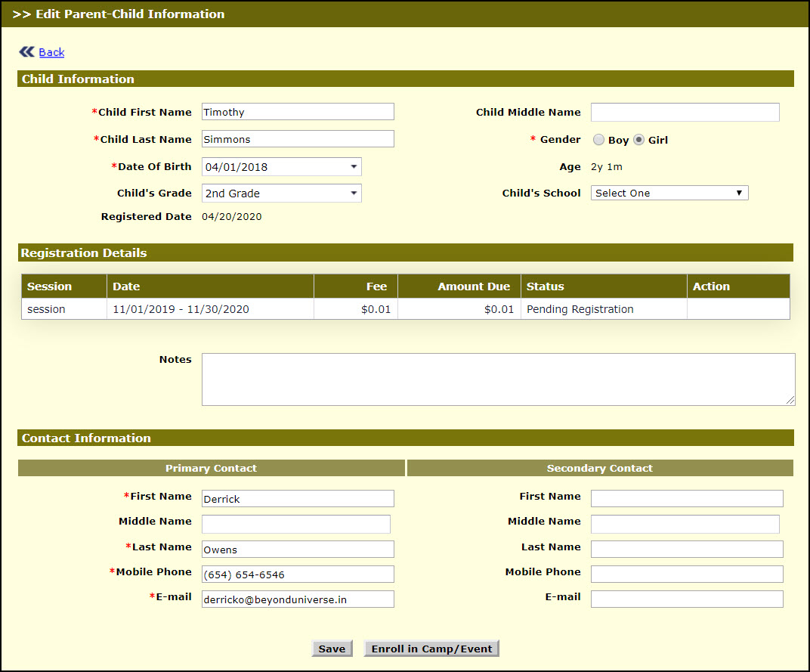Select the Boy gender radio button

pos(598,140)
